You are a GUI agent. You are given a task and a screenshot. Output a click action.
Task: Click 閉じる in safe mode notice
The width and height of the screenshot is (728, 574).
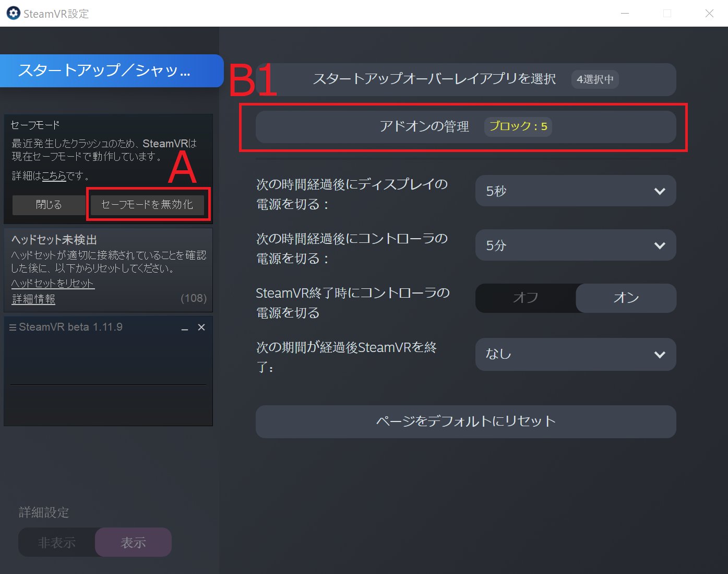pyautogui.click(x=49, y=205)
